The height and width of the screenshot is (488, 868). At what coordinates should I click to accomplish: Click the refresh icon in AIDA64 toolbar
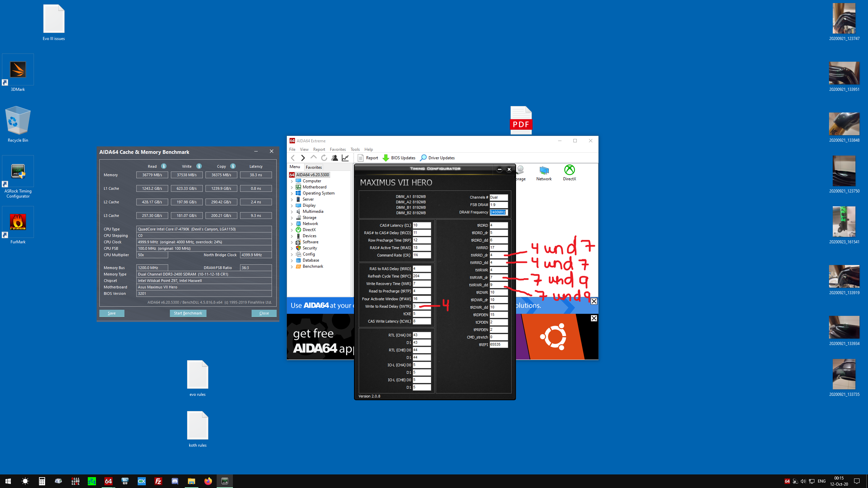coord(324,158)
